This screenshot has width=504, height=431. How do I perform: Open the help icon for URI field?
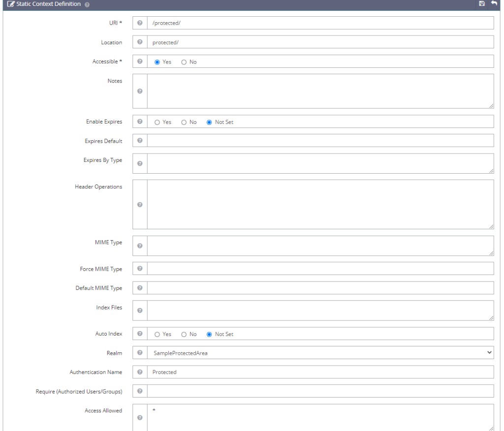pyautogui.click(x=140, y=23)
